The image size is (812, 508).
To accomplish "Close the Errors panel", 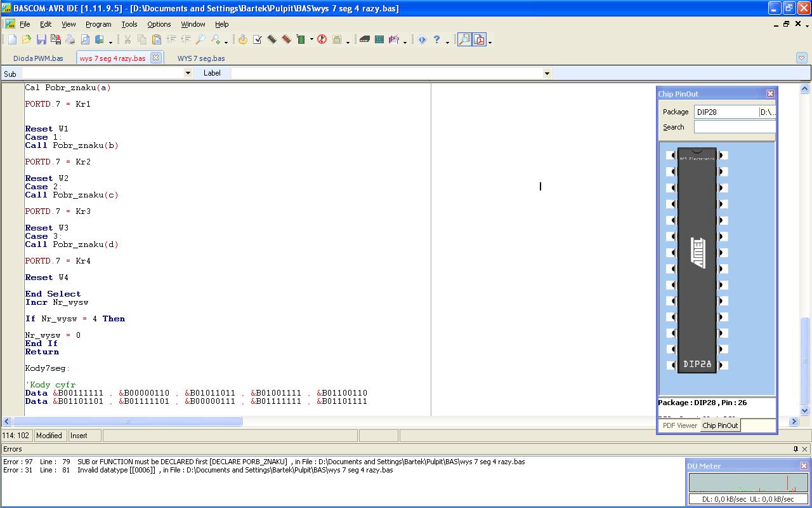I will (806, 449).
